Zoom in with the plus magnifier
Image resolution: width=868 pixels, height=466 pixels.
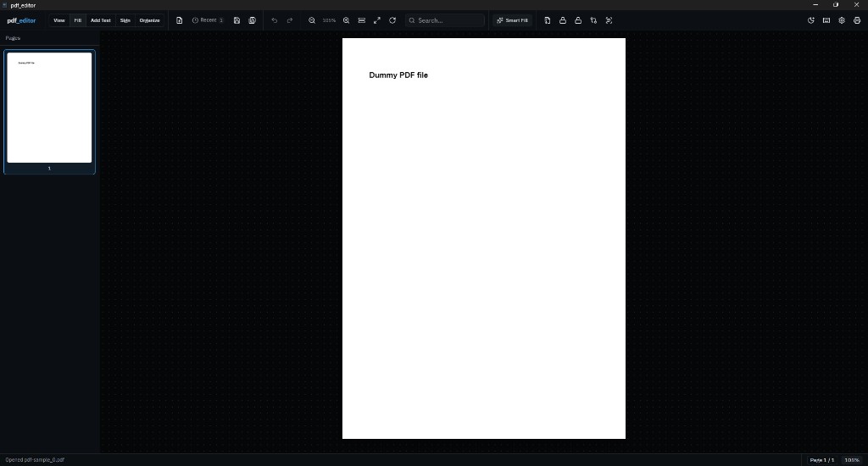click(x=347, y=20)
